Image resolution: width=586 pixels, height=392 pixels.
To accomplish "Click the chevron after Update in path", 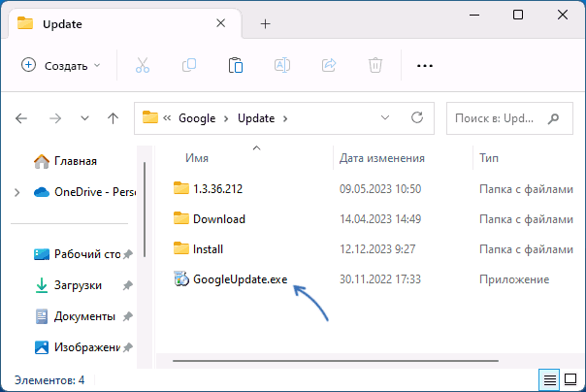I will coord(285,118).
